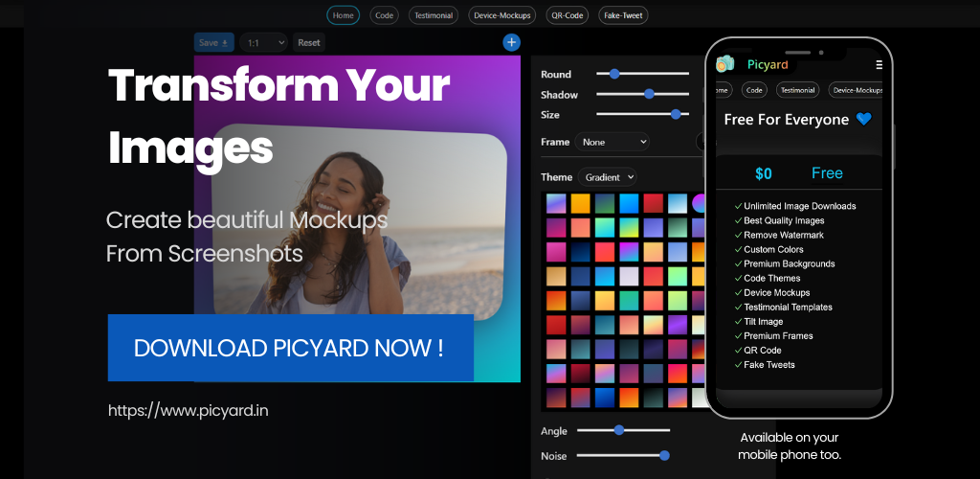Open the Testimonial tab in top bar
Screen dimensions: 980x479
point(434,15)
